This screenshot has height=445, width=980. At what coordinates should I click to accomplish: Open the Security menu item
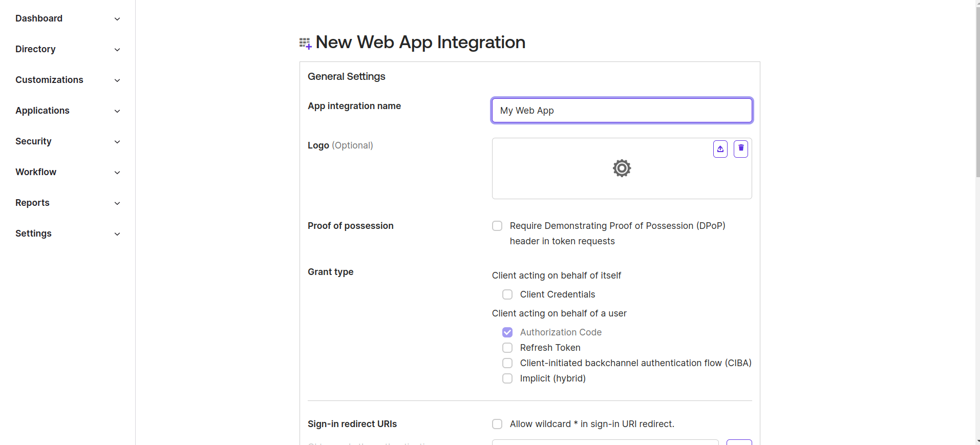(33, 141)
